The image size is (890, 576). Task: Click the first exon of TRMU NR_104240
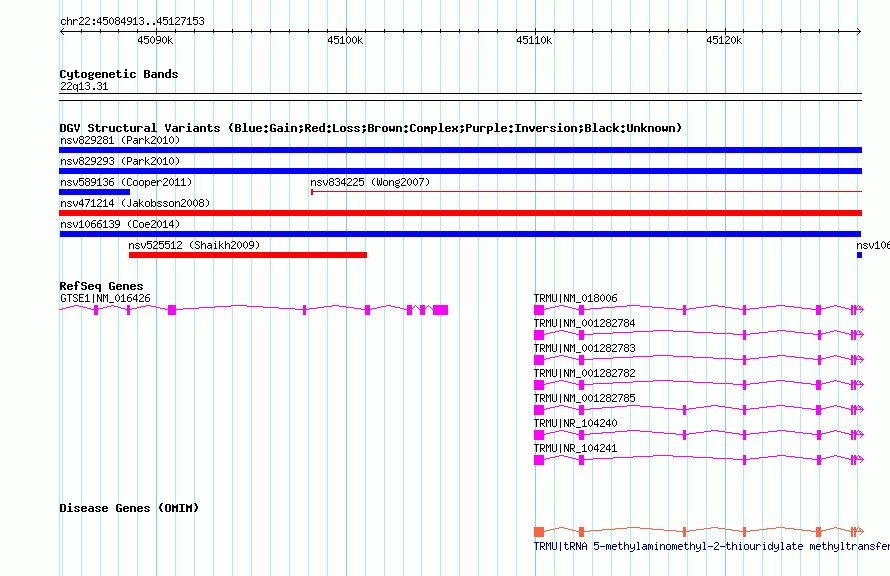click(539, 435)
